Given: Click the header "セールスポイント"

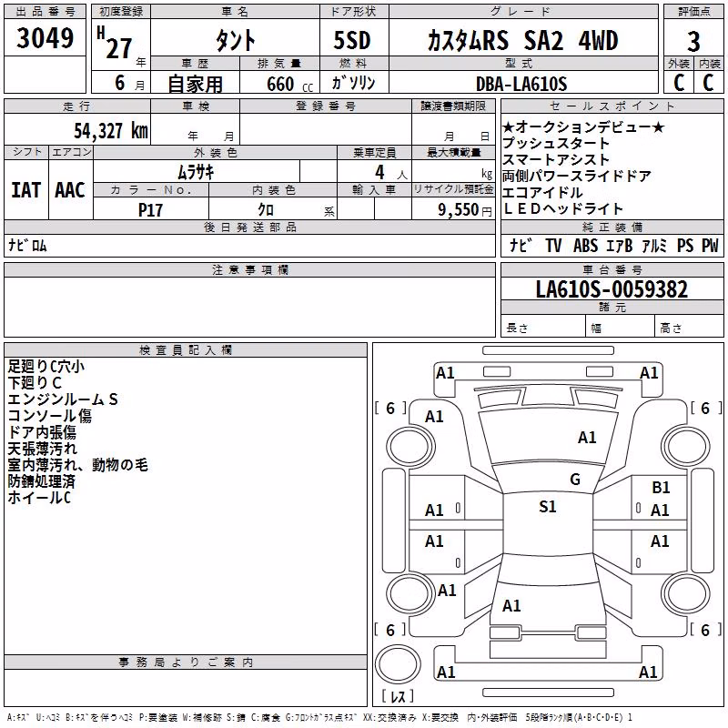Looking at the screenshot, I should click(612, 106).
